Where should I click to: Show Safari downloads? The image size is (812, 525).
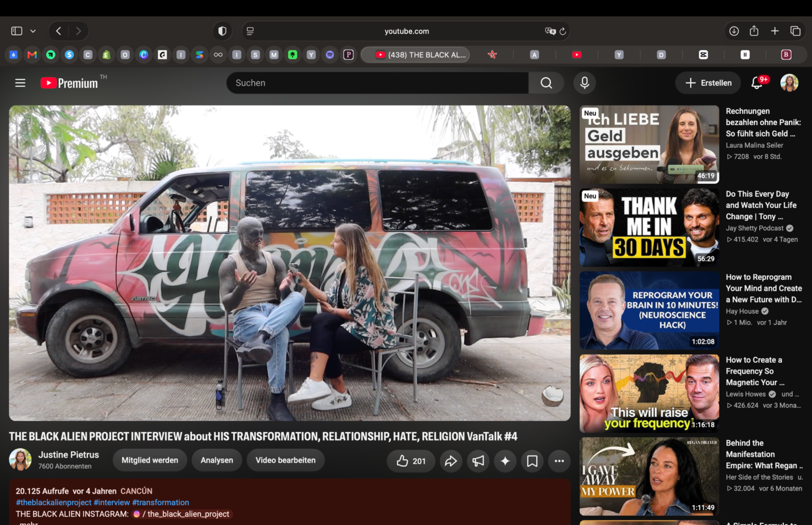pos(734,31)
